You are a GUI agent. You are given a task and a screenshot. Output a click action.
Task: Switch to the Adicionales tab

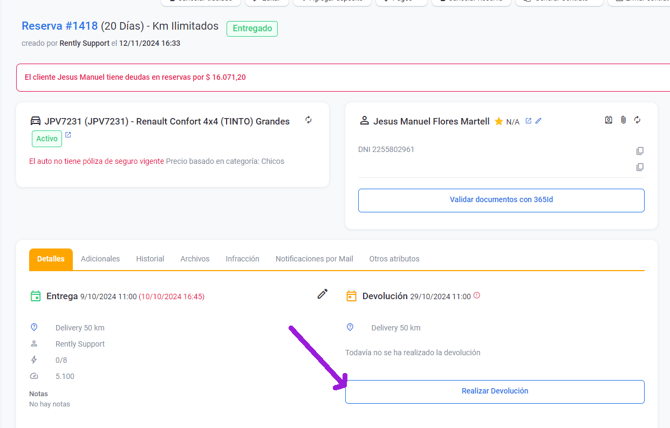tap(100, 259)
